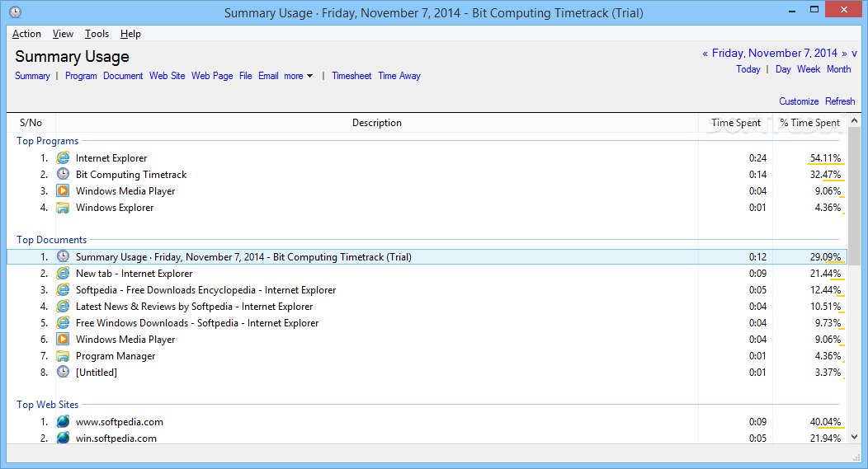This screenshot has width=868, height=469.
Task: Click the title bar application clock icon
Action: tap(16, 12)
